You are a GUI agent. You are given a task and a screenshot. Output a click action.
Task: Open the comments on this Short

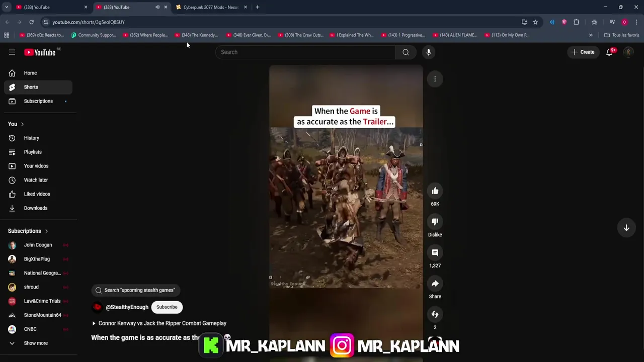tap(435, 253)
